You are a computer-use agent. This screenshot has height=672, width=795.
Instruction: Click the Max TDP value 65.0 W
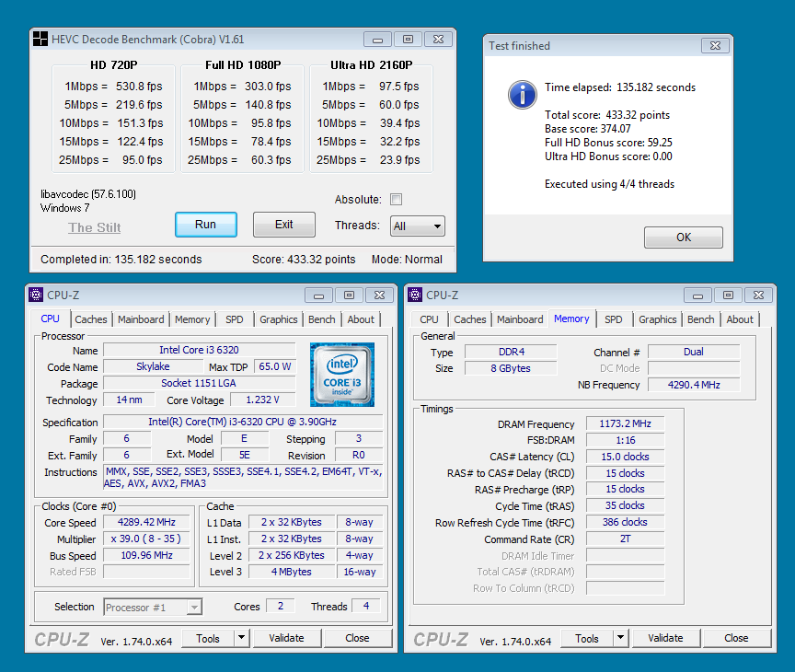coord(274,366)
